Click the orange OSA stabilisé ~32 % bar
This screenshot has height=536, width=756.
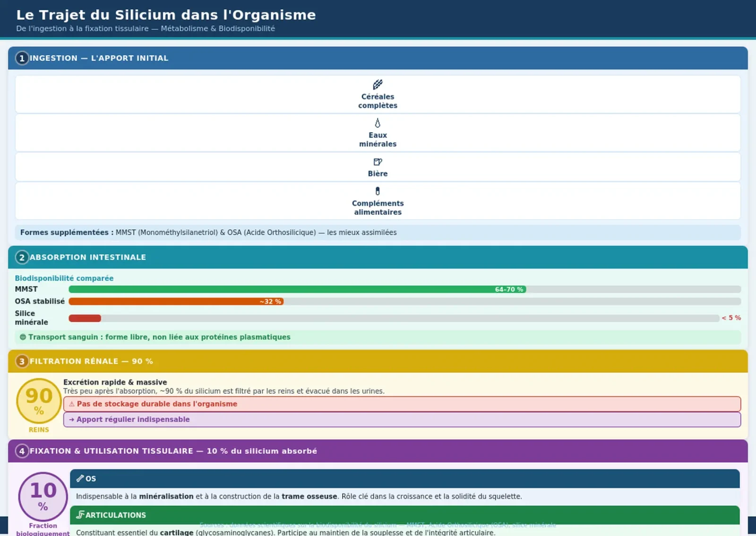(176, 301)
